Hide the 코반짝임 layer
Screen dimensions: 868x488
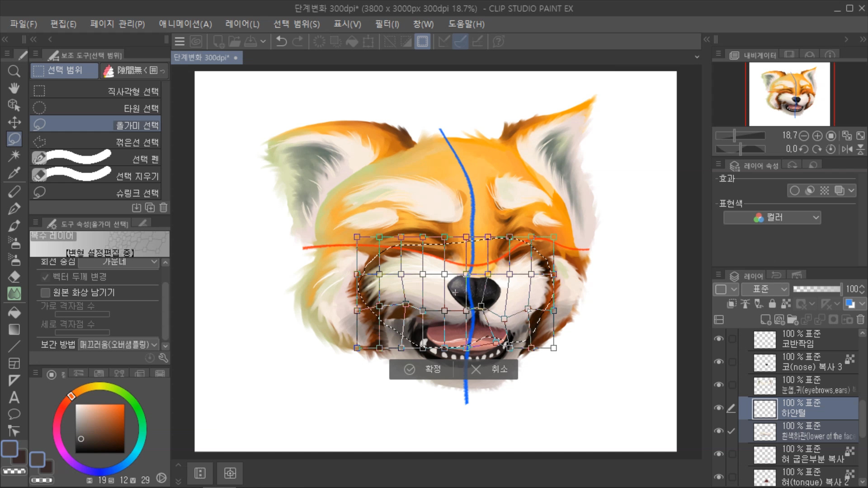tap(719, 339)
